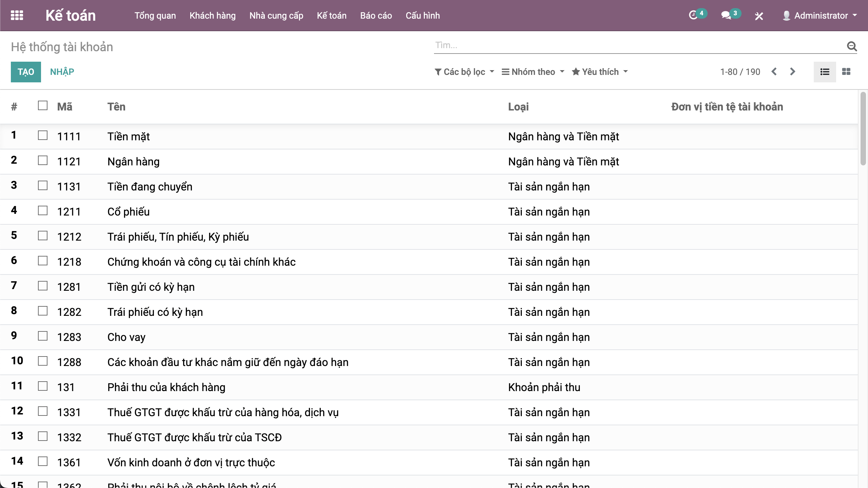Open the Báo cáo menu
The width and height of the screenshot is (868, 488).
click(376, 16)
